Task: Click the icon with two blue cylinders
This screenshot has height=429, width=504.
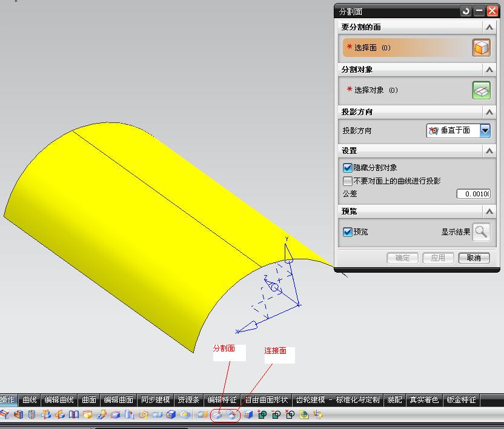Action: coord(129,415)
